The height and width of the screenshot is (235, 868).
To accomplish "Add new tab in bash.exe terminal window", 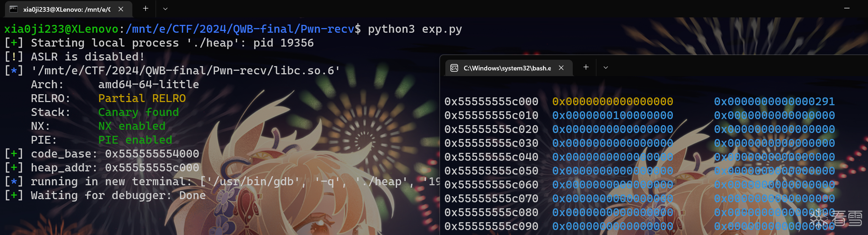I will pyautogui.click(x=586, y=67).
